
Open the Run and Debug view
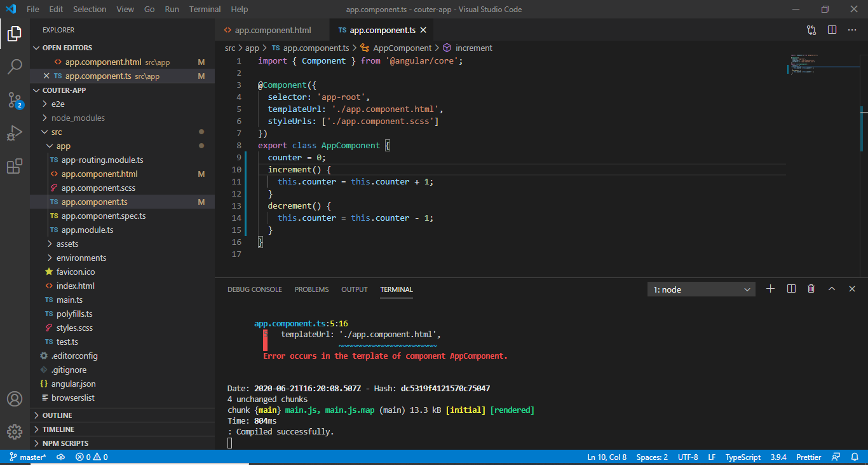click(x=14, y=133)
